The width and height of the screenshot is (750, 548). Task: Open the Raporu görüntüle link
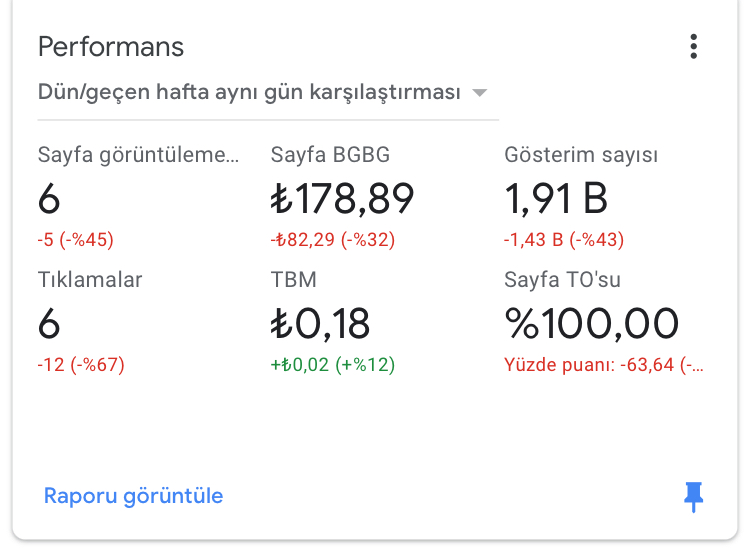pos(133,496)
